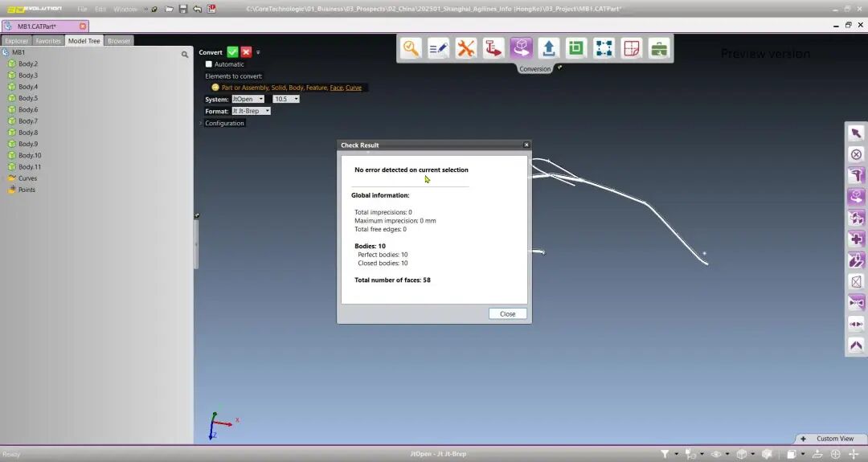Open the green toolbox briefcase icon
The height and width of the screenshot is (462, 868).
click(x=659, y=48)
